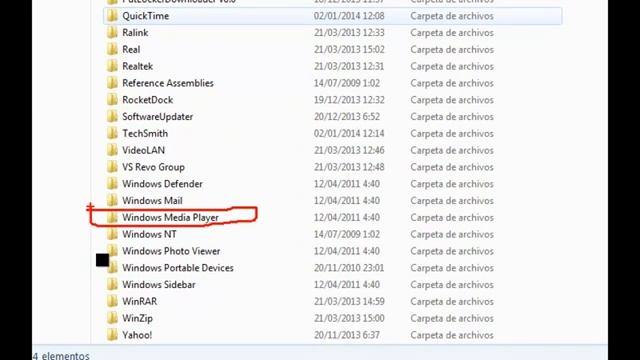640x360 pixels.
Task: Select the Windows Defender name
Action: click(x=162, y=184)
